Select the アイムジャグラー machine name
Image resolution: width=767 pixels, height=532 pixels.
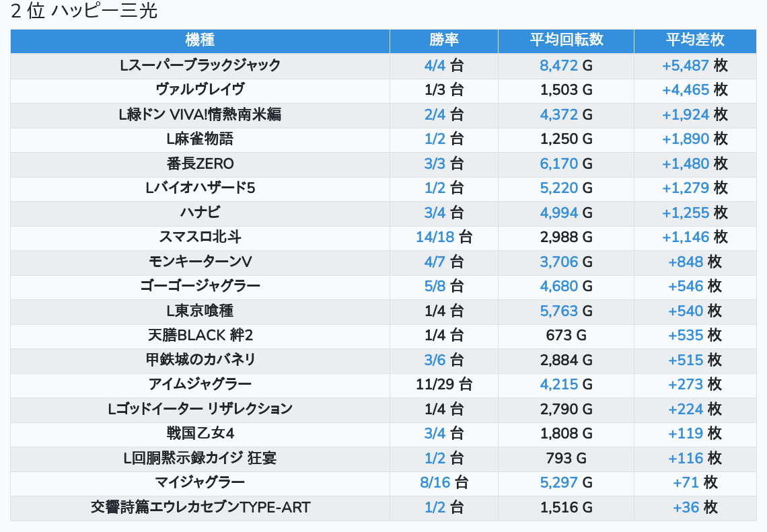pos(200,384)
